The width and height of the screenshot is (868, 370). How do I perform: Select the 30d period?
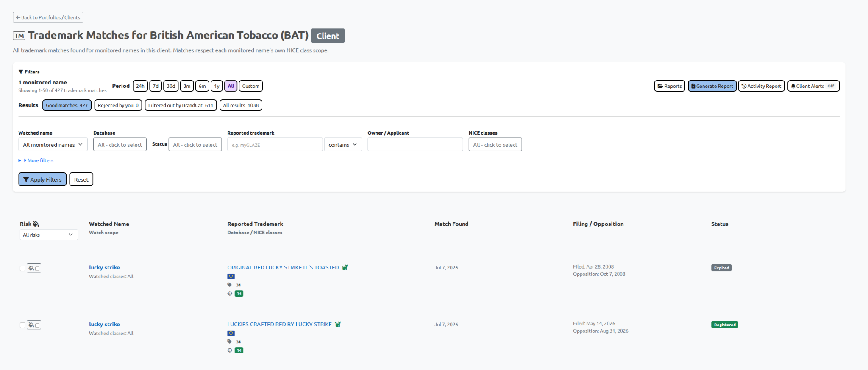point(171,86)
